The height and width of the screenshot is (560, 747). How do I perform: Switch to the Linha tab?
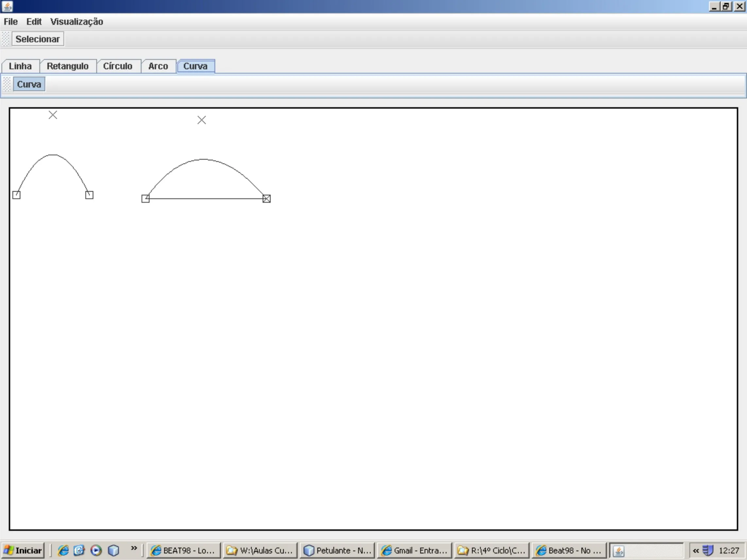20,66
